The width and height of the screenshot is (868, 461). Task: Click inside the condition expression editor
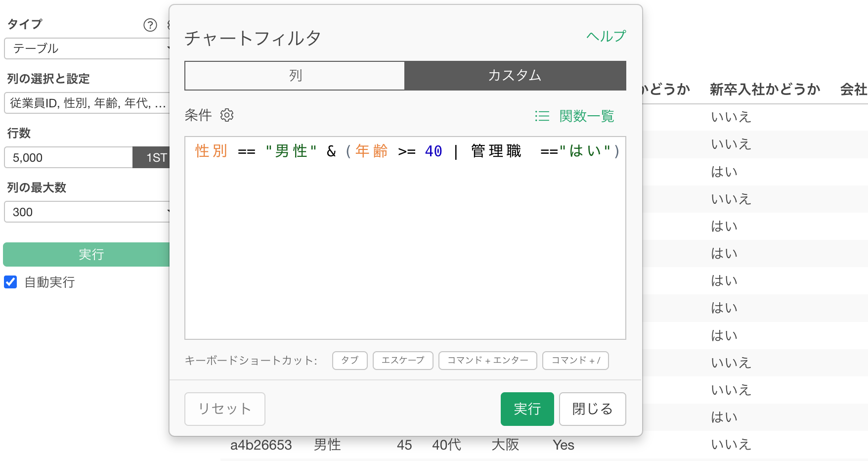tap(405, 247)
